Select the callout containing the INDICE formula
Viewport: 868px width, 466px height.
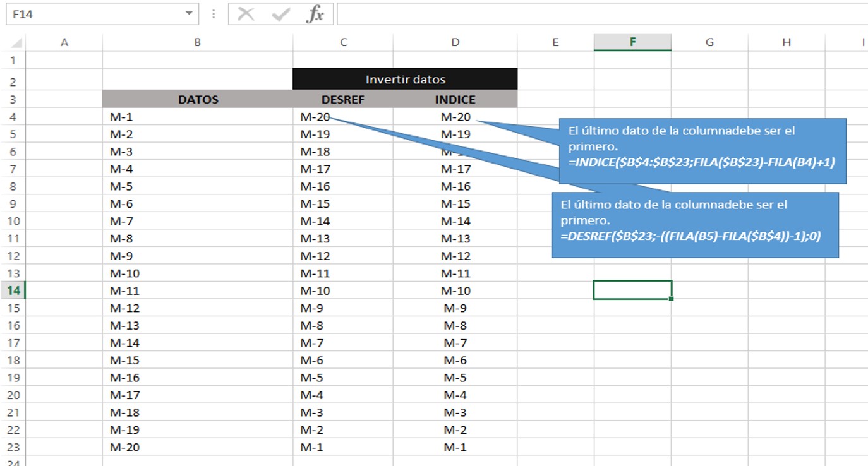[x=701, y=151]
